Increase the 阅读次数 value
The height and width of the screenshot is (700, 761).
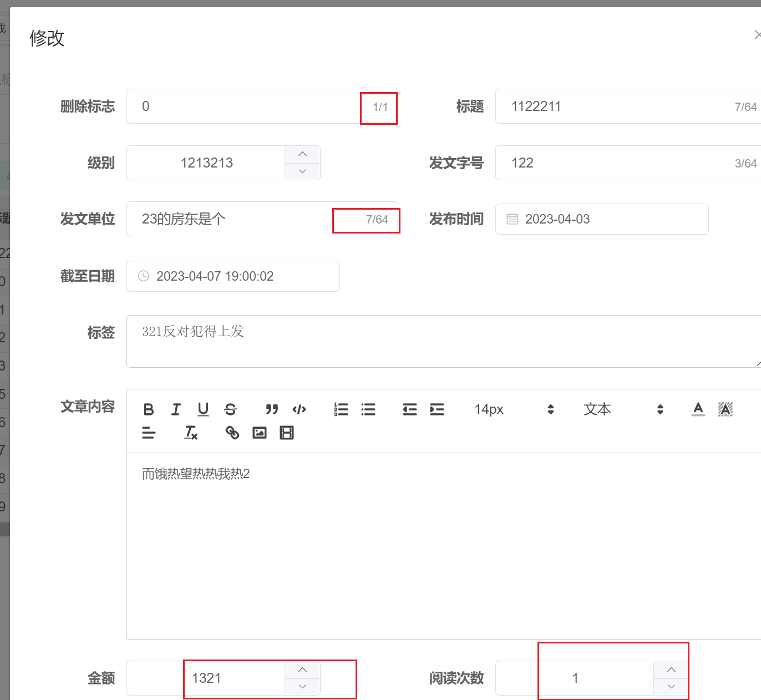[671, 669]
